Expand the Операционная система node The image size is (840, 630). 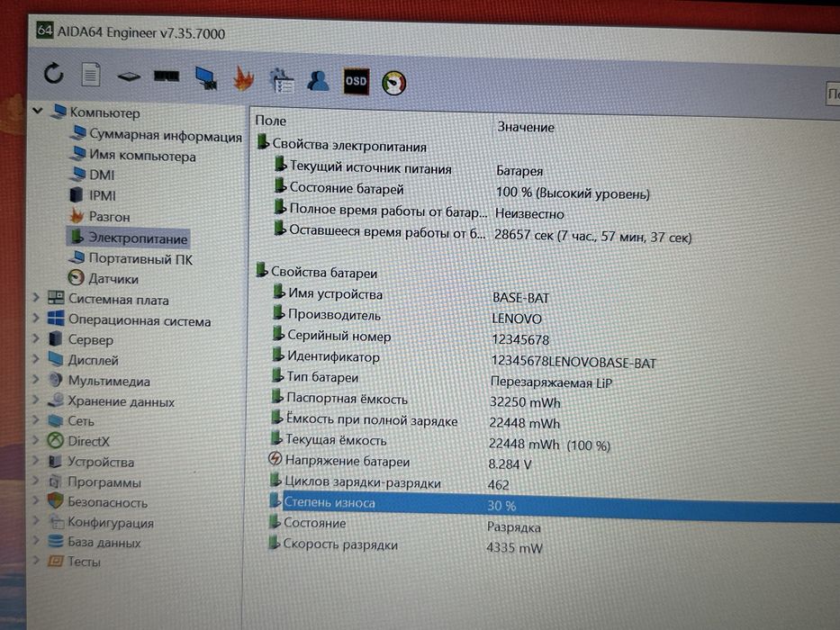coord(36,319)
